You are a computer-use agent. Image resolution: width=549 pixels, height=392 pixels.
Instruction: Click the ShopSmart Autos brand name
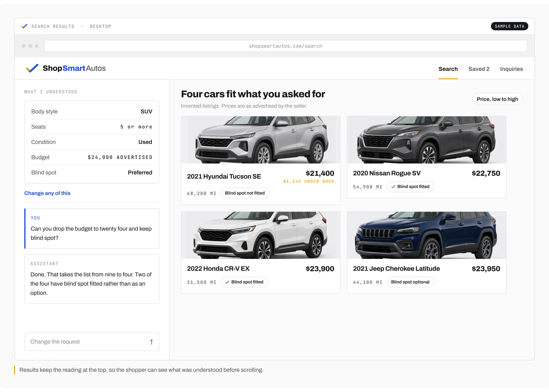74,68
